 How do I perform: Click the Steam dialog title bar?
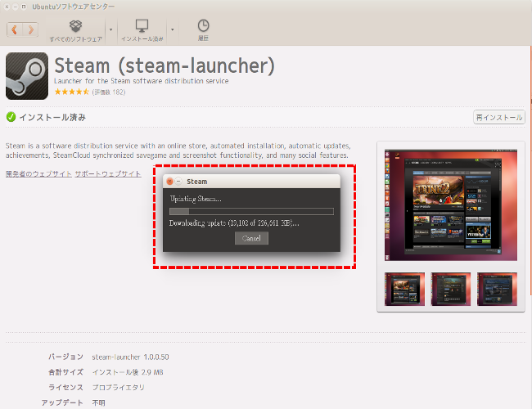[251, 182]
